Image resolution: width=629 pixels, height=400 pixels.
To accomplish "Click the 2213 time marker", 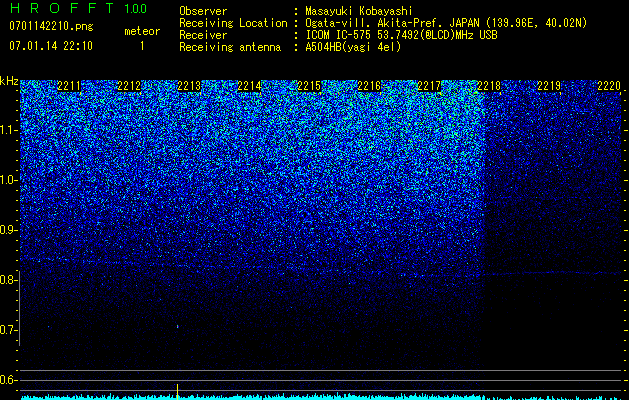I will 189,86.
